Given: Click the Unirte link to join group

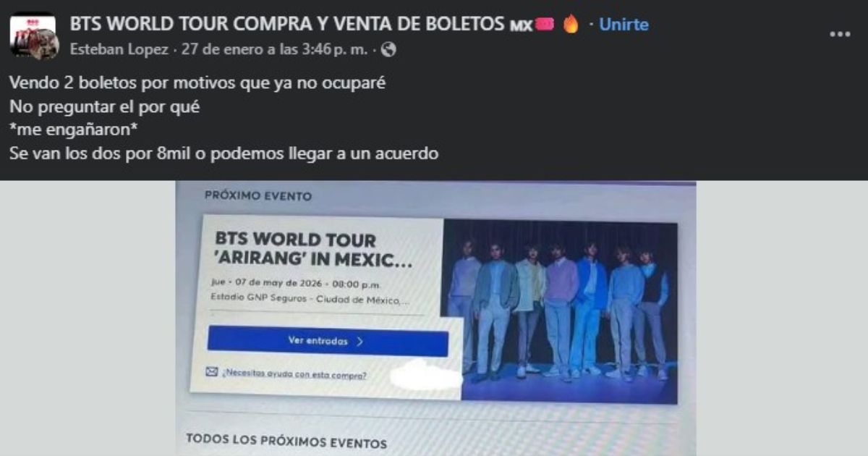Looking at the screenshot, I should pyautogui.click(x=624, y=25).
